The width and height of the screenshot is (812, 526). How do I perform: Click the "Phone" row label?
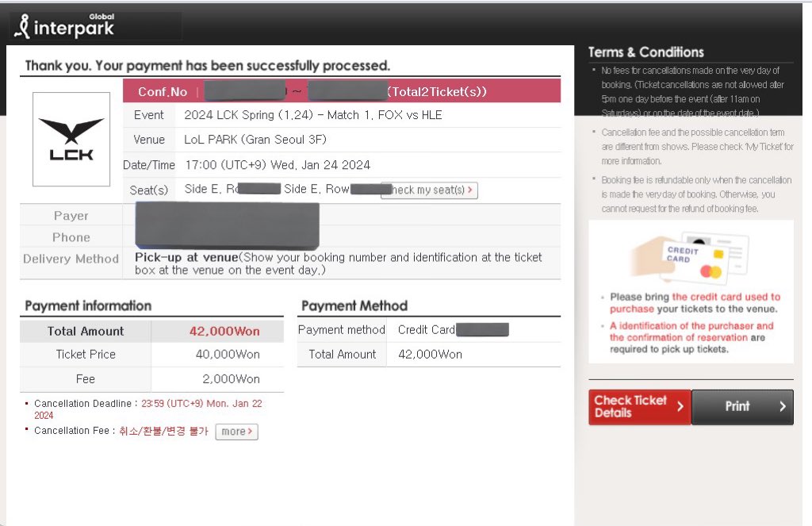(71, 237)
